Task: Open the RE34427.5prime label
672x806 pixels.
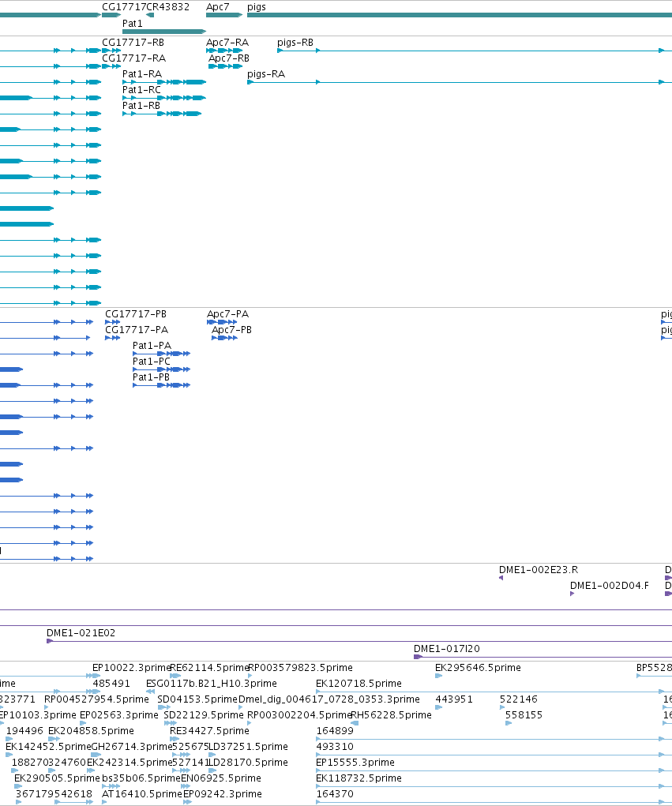Action: pos(209,731)
